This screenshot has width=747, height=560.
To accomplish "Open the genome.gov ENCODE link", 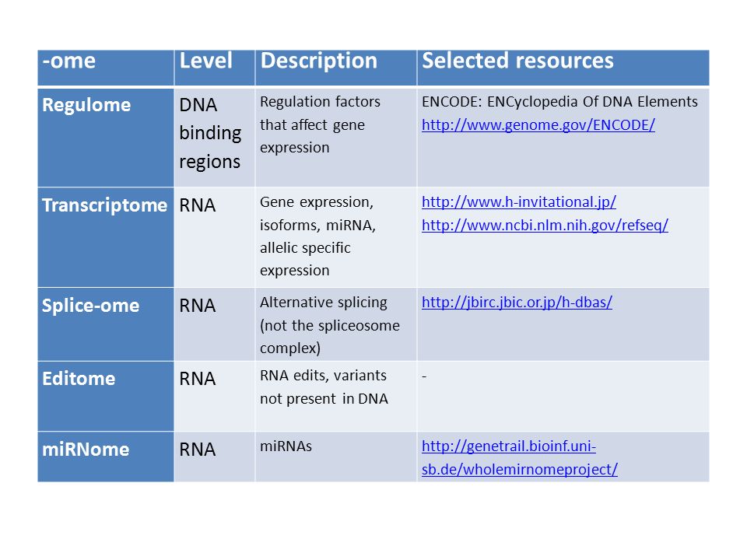I will (538, 125).
